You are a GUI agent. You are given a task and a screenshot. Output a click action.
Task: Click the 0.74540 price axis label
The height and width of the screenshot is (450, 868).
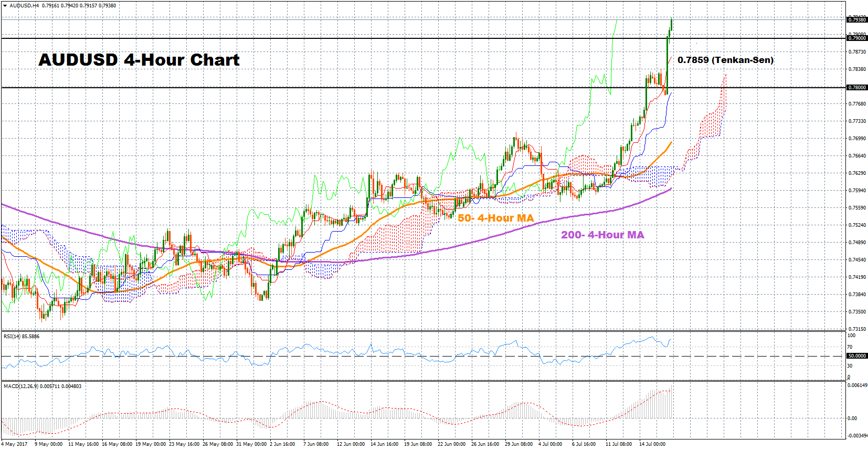pyautogui.click(x=857, y=260)
